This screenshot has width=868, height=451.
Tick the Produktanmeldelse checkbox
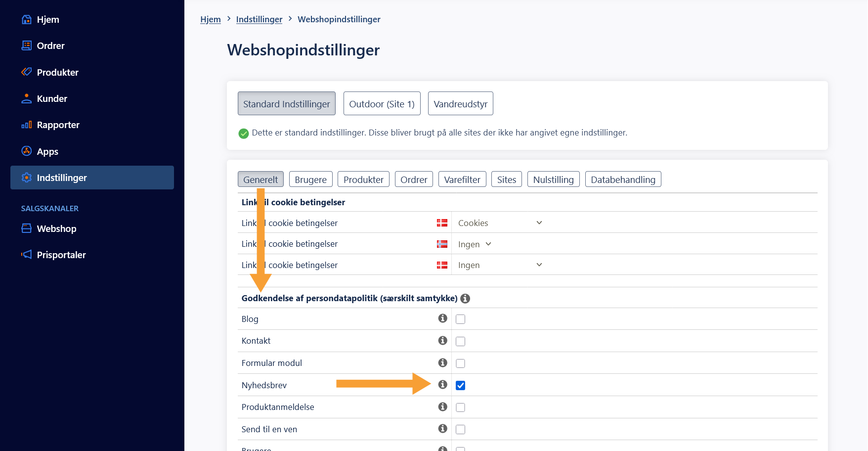[460, 407]
